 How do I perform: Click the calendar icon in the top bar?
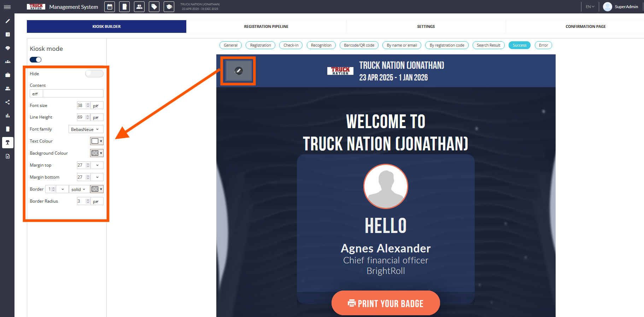coord(110,7)
